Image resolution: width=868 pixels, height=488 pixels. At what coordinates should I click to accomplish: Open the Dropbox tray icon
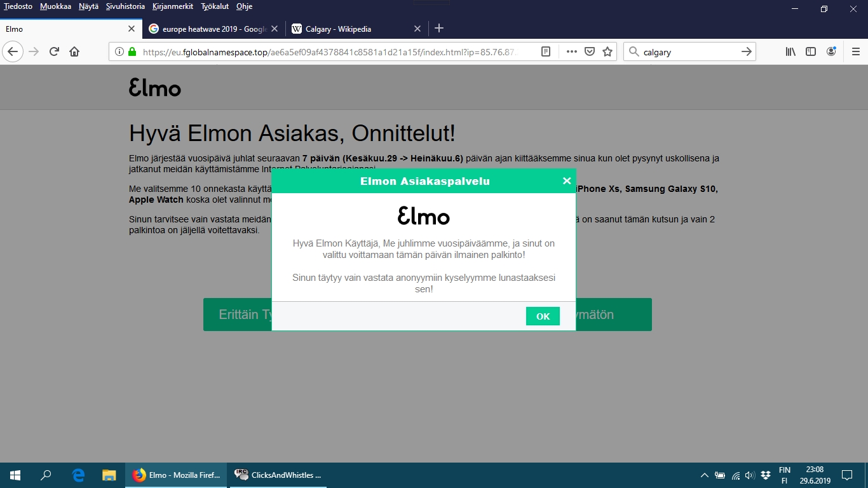(766, 475)
